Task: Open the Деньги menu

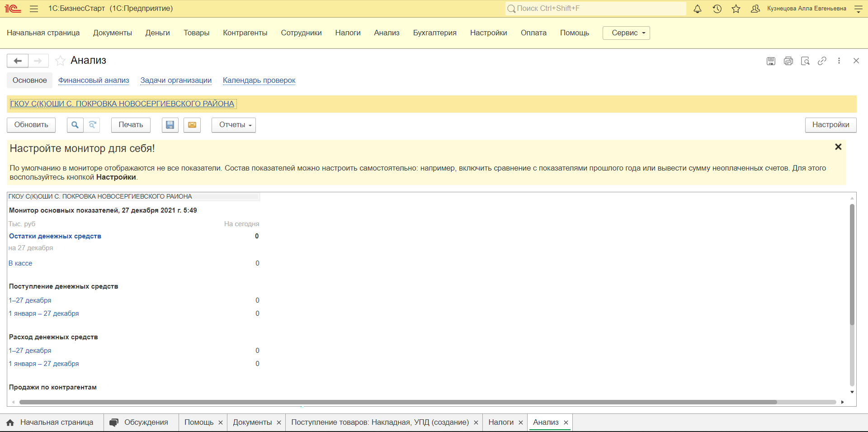Action: point(158,33)
